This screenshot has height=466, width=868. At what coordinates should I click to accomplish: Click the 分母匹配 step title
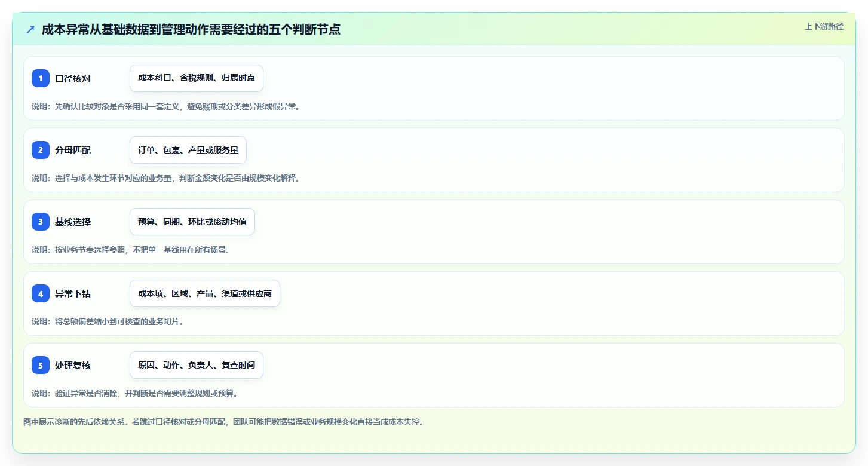73,151
